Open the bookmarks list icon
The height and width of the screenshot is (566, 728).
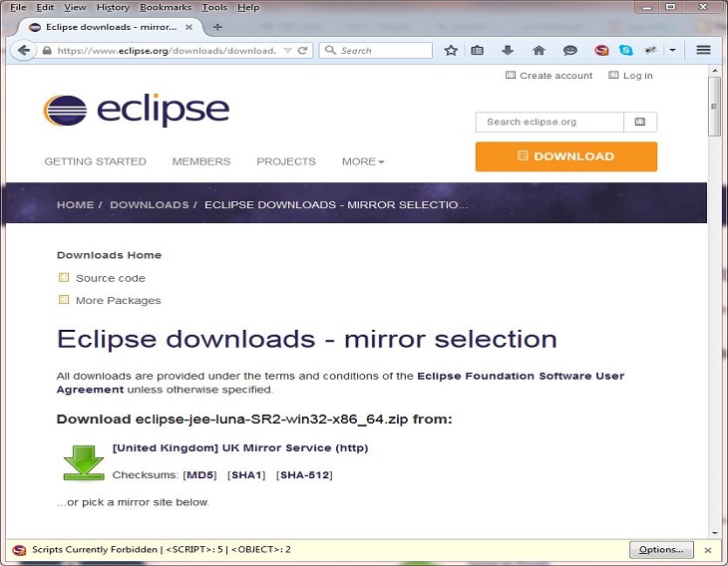[x=478, y=50]
